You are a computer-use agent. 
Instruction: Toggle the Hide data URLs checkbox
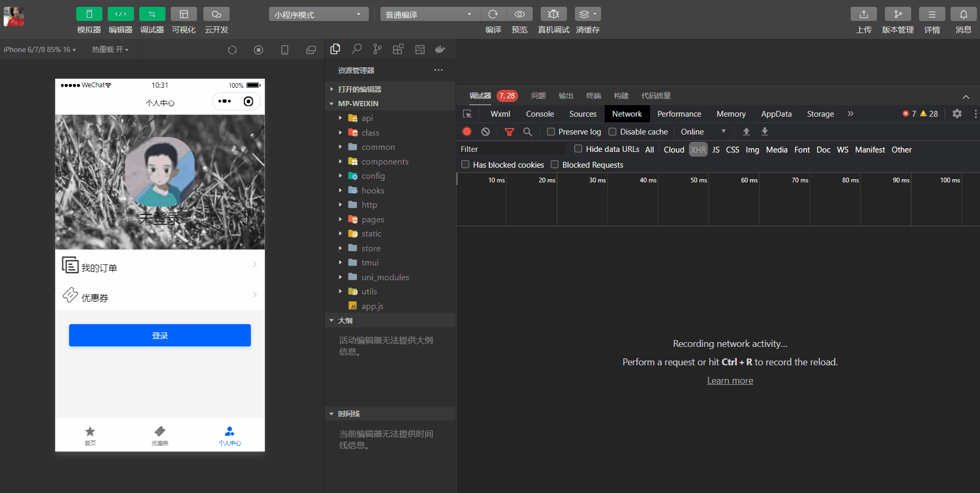(578, 149)
